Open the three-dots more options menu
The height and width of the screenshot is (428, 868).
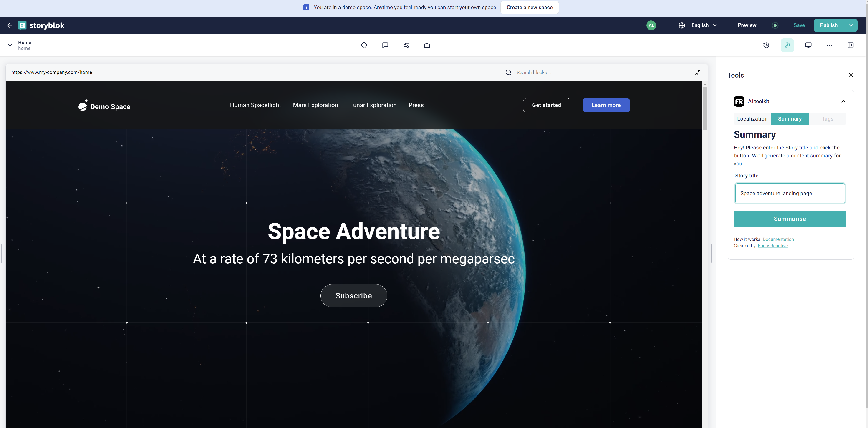tap(829, 45)
